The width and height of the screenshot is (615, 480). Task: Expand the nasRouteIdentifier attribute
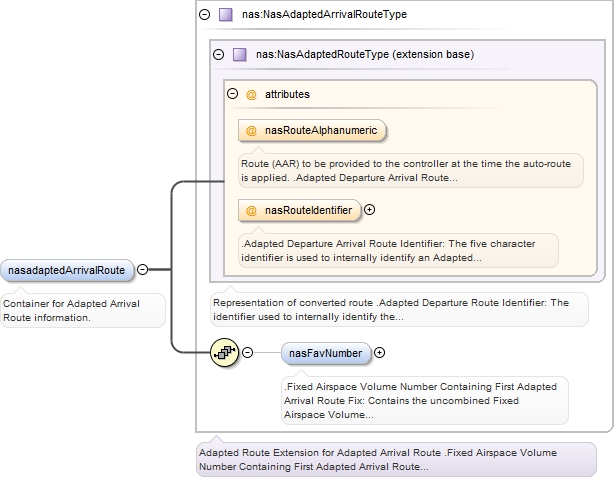click(x=370, y=210)
